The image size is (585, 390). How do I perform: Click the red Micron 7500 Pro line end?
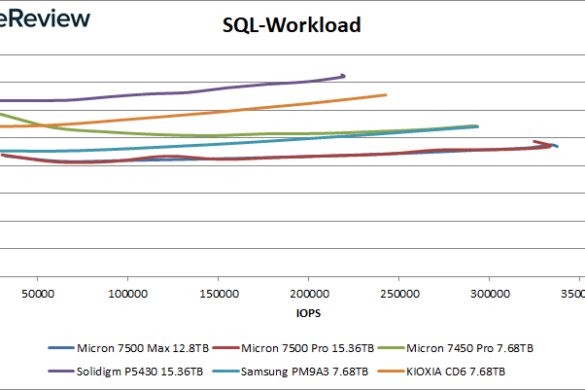535,141
